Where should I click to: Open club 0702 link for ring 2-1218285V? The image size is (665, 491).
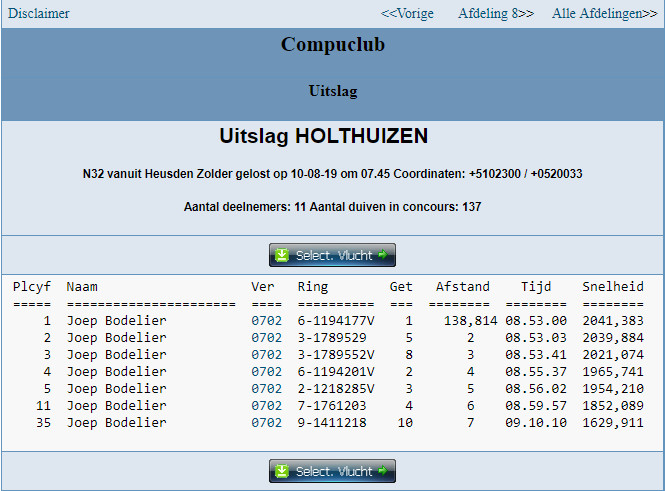(x=266, y=388)
